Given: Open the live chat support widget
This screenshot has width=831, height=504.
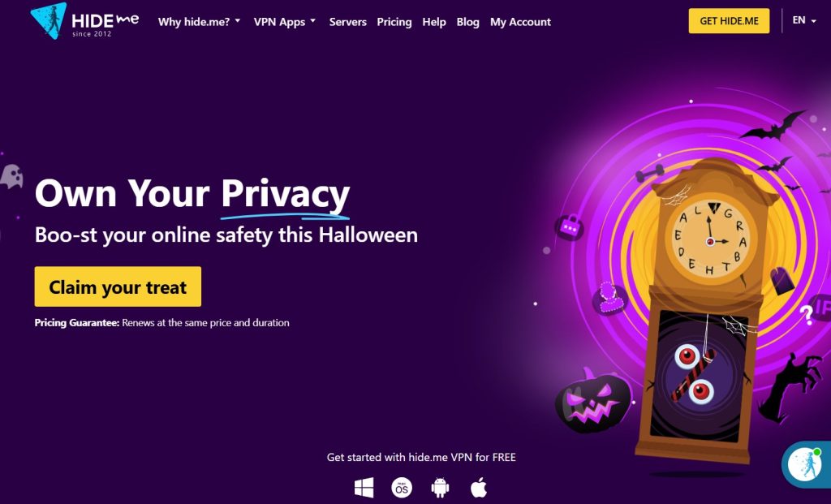Looking at the screenshot, I should pos(806,464).
